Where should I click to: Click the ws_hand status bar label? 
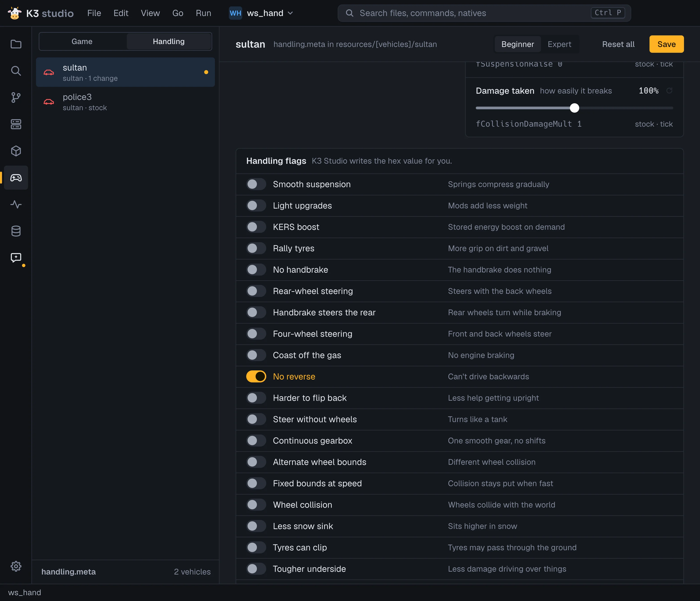(25, 593)
